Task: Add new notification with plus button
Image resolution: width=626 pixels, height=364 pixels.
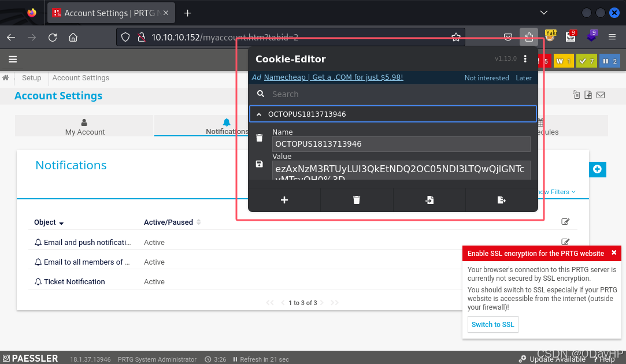Action: click(597, 169)
